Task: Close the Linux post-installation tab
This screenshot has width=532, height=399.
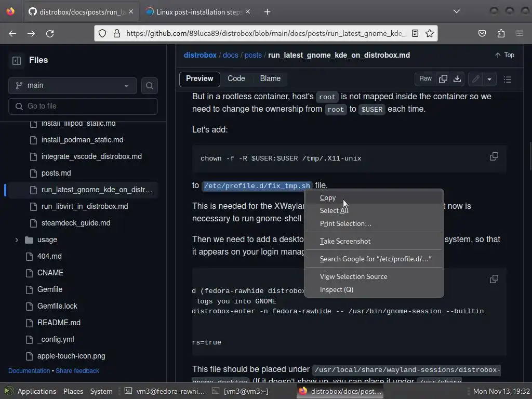Action: point(248,11)
